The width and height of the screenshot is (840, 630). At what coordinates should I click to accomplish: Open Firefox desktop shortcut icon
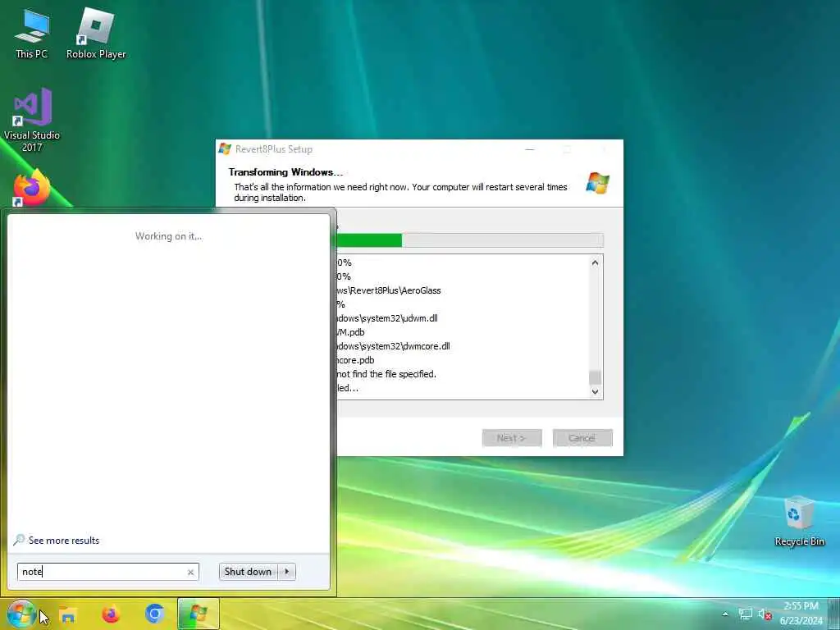(32, 188)
